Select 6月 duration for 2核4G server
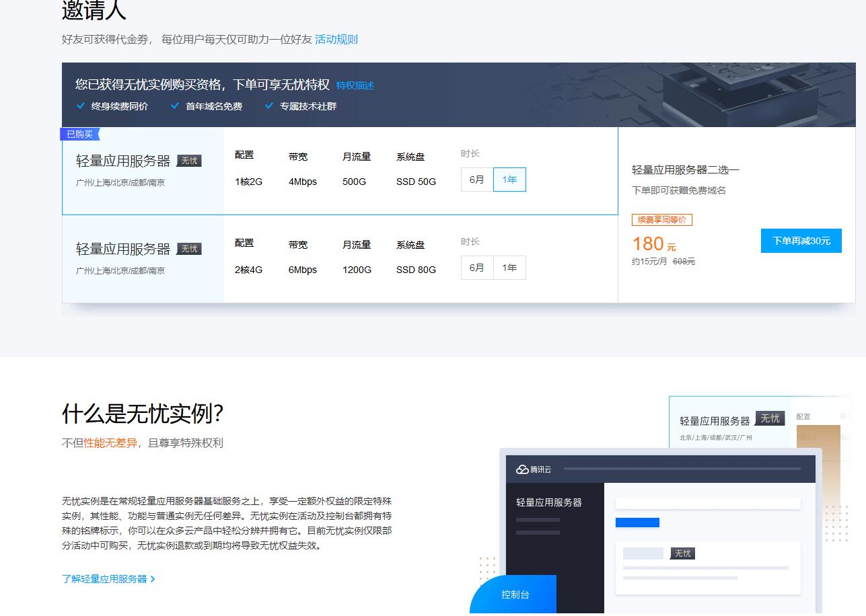Screen dimensions: 866x616 (x=477, y=268)
